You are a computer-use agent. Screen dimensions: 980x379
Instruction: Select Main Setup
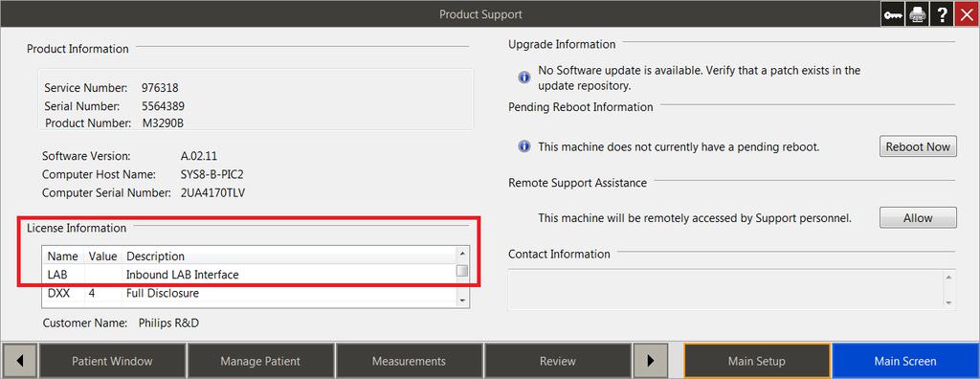coord(756,361)
